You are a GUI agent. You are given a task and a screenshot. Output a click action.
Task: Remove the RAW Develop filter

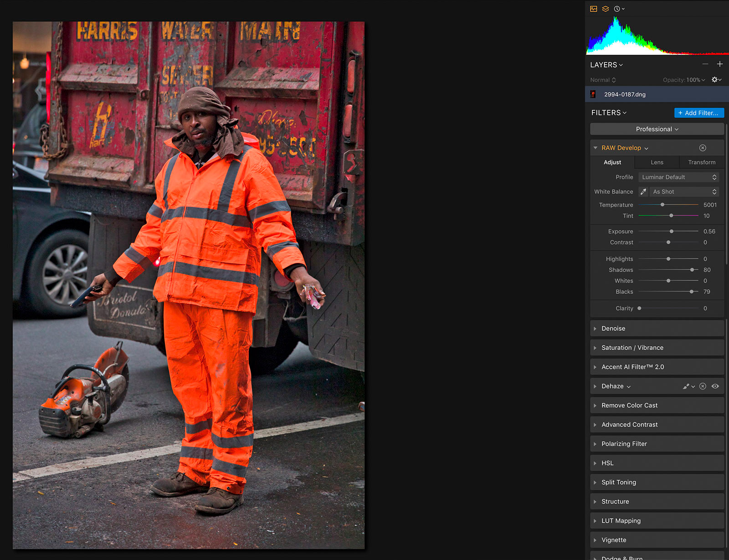pyautogui.click(x=703, y=148)
